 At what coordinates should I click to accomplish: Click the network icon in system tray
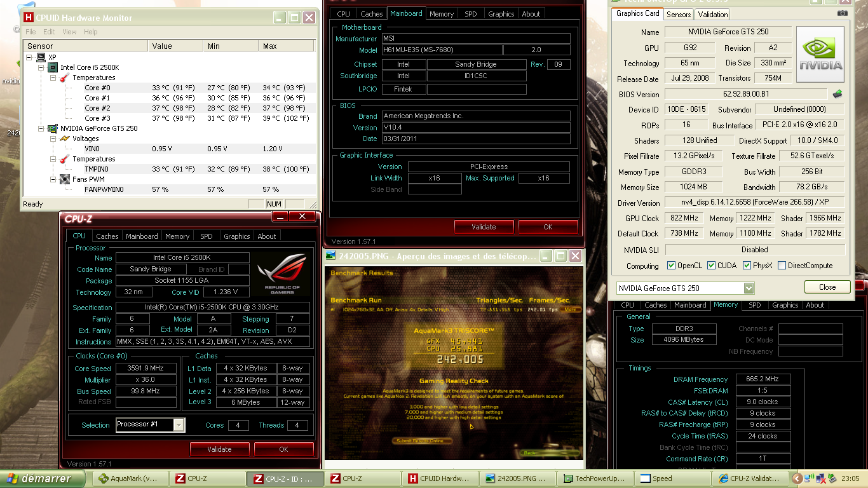[810, 478]
